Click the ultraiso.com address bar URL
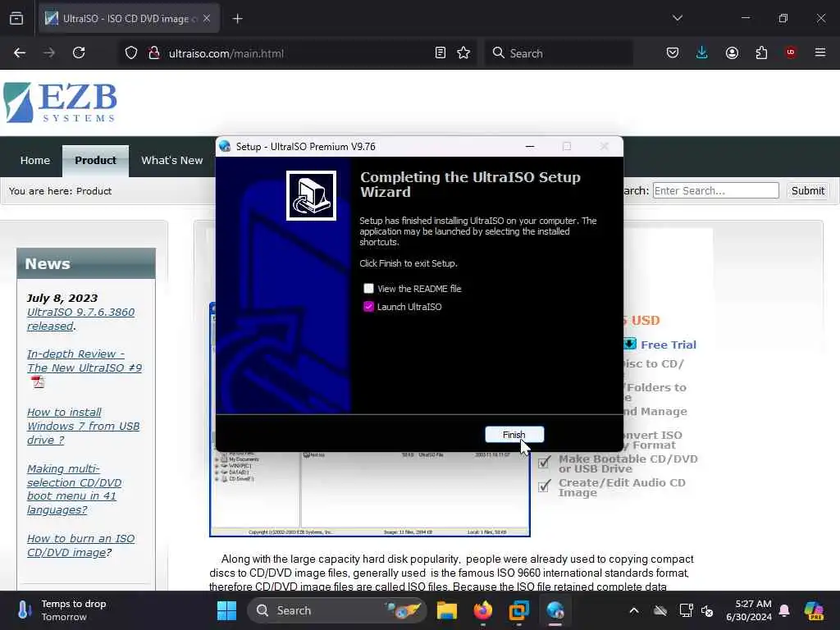840x630 pixels. [226, 53]
